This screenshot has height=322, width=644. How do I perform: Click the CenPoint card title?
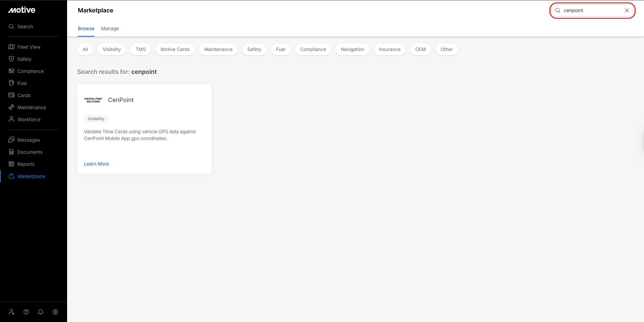click(x=121, y=100)
